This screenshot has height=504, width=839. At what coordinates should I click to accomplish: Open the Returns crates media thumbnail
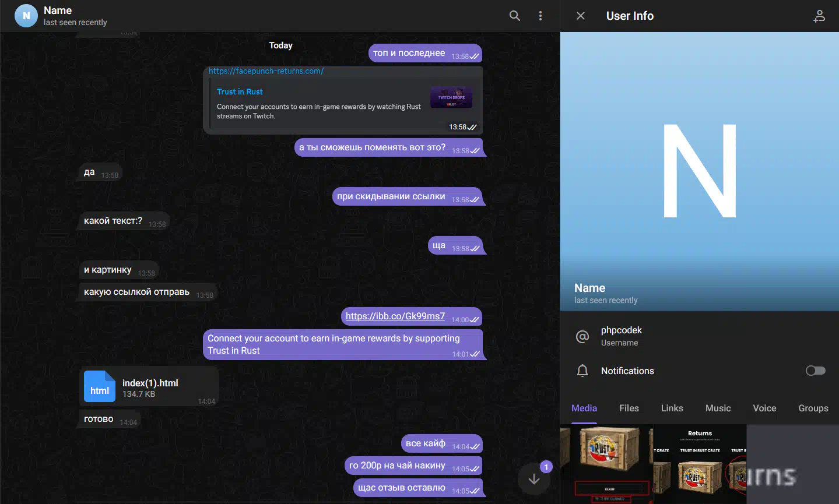click(x=700, y=464)
